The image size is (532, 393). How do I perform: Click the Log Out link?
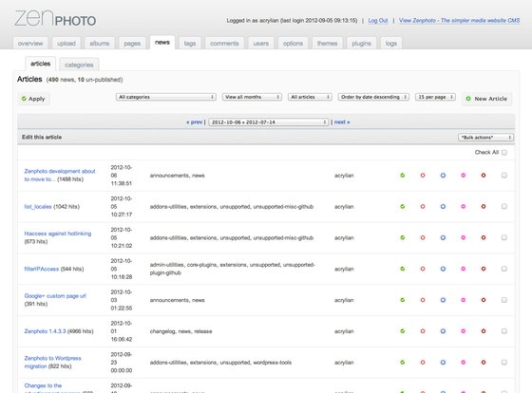pyautogui.click(x=378, y=21)
